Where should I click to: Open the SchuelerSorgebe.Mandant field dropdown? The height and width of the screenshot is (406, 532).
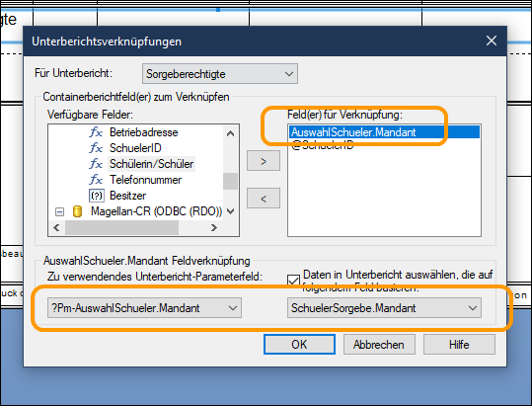pyautogui.click(x=384, y=308)
